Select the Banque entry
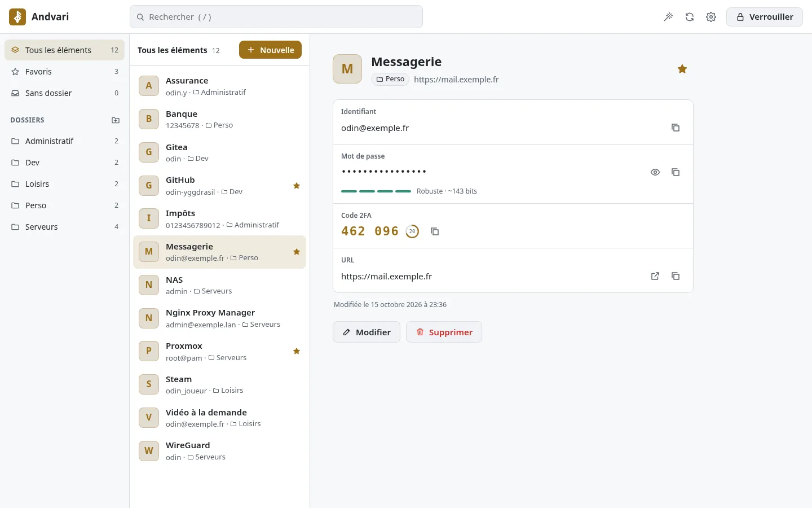Viewport: 812px width, 508px height. [x=220, y=119]
